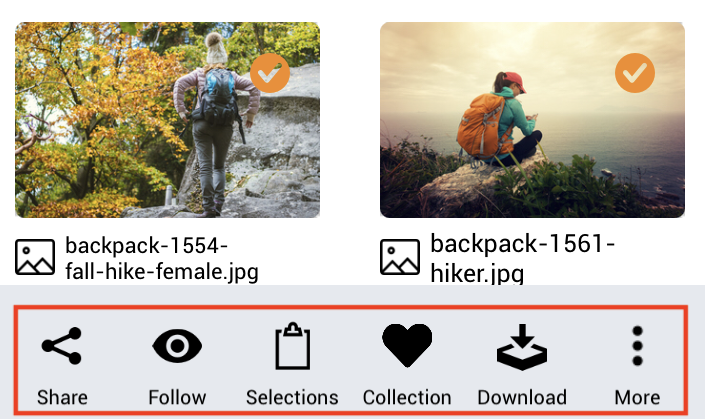Image resolution: width=705 pixels, height=419 pixels.
Task: Expand the More label menu
Action: (637, 397)
